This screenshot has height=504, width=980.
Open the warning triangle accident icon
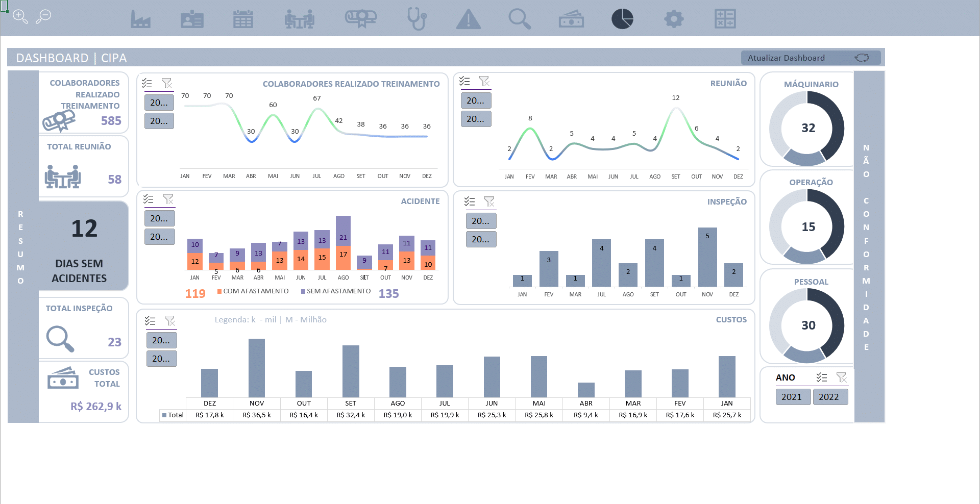pos(468,19)
